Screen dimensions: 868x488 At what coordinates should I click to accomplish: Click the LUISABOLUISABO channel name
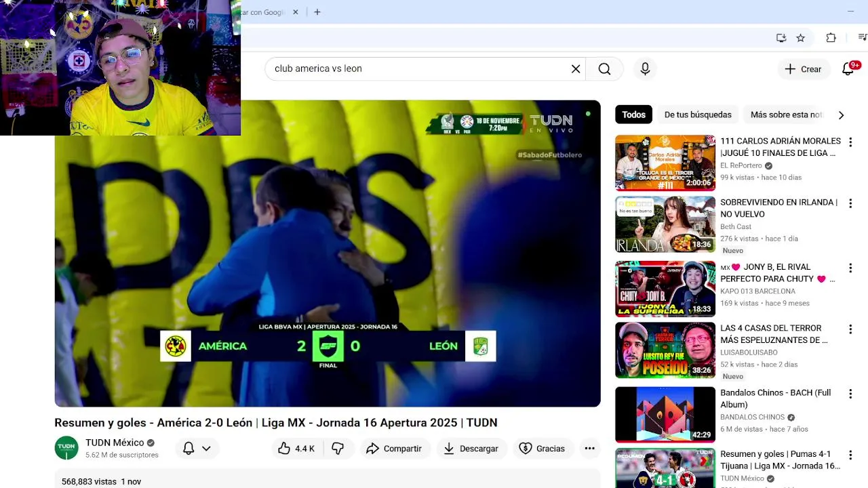[749, 352]
